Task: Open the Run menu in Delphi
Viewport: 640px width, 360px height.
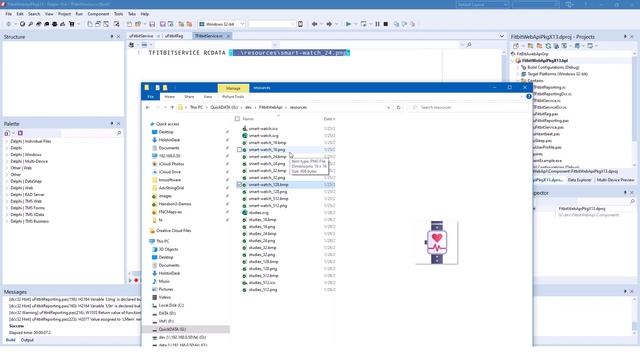Action: [79, 14]
